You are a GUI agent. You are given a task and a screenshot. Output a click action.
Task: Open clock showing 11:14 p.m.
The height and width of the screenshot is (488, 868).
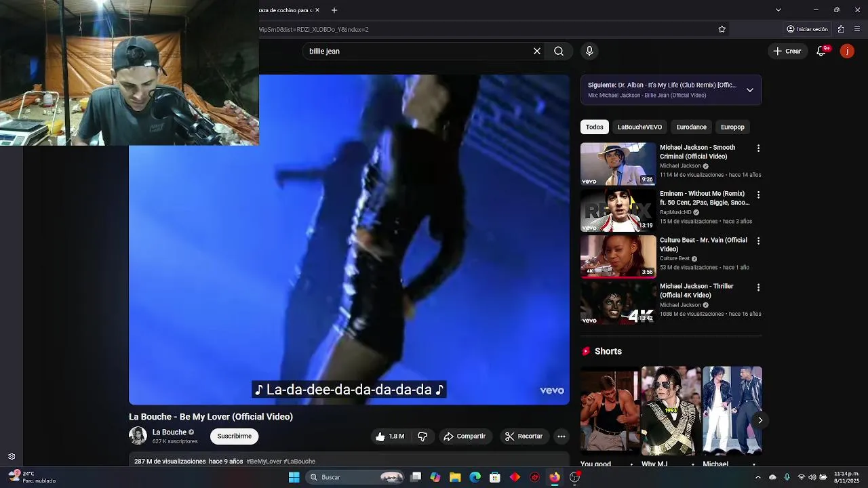846,477
